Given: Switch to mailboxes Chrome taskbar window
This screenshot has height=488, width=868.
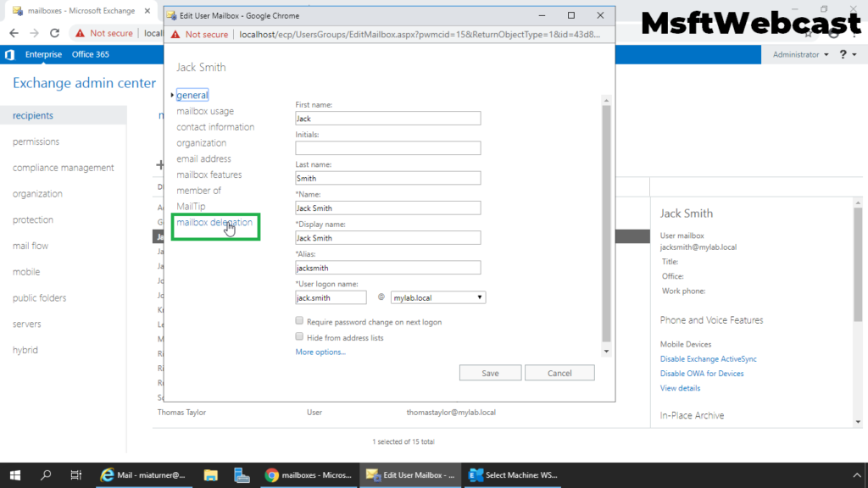Looking at the screenshot, I should tap(309, 474).
